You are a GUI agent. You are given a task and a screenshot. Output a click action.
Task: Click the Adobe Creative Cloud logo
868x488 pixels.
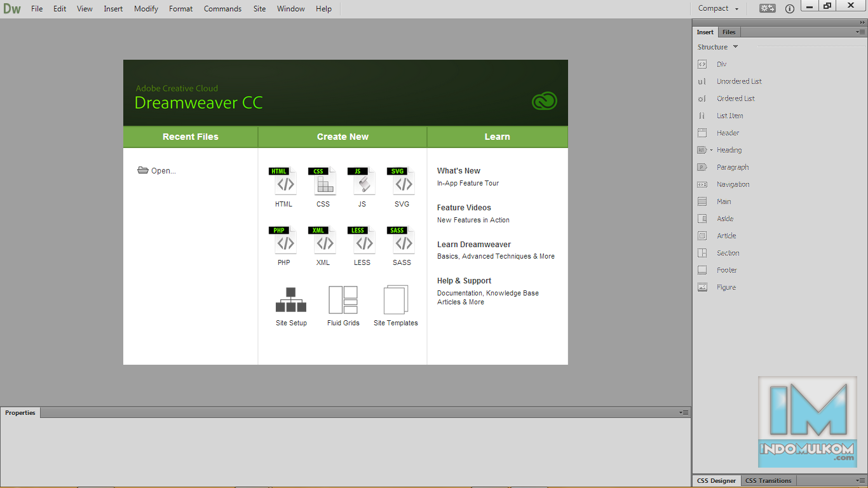click(544, 100)
